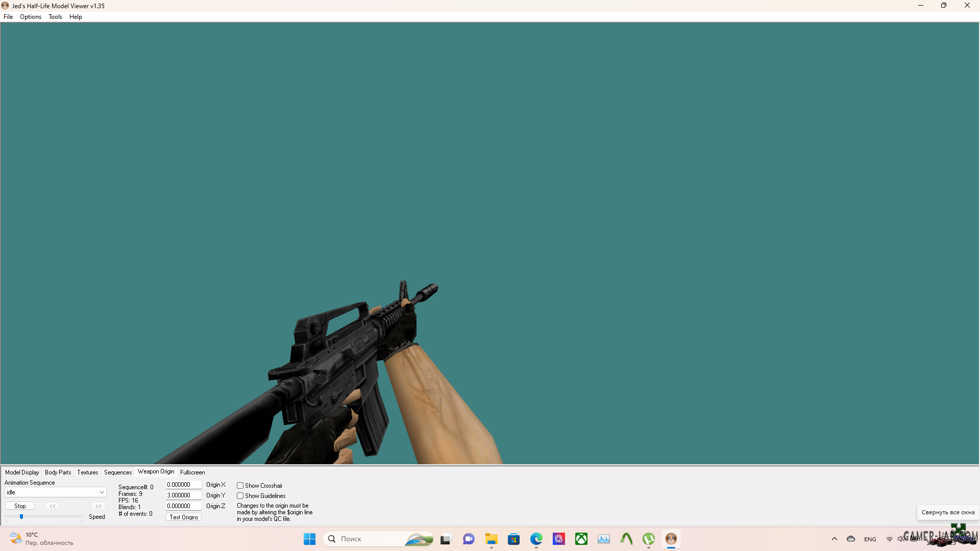Screen dimensions: 980x551
Task: Launch Microsoft Edge from the taskbar
Action: 536,539
